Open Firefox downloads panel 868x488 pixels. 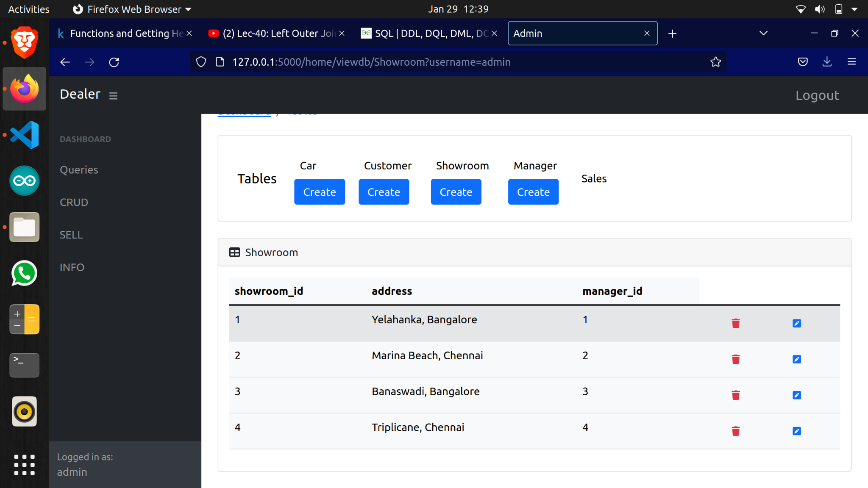click(827, 62)
